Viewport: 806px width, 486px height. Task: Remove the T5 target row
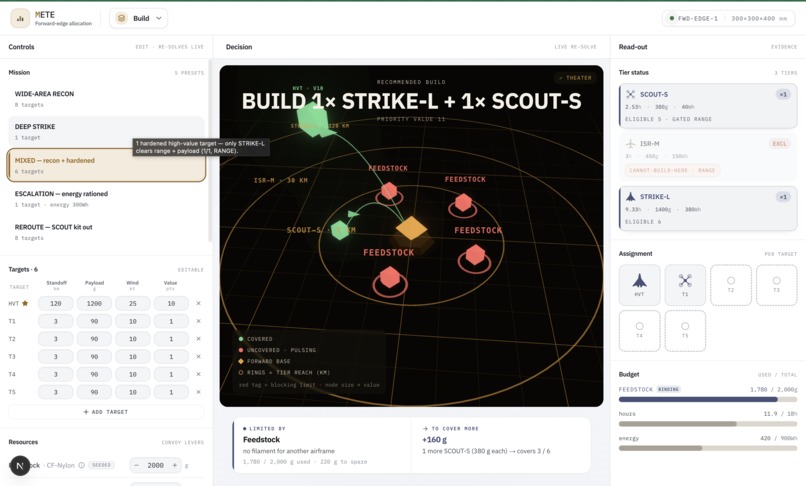(x=198, y=392)
